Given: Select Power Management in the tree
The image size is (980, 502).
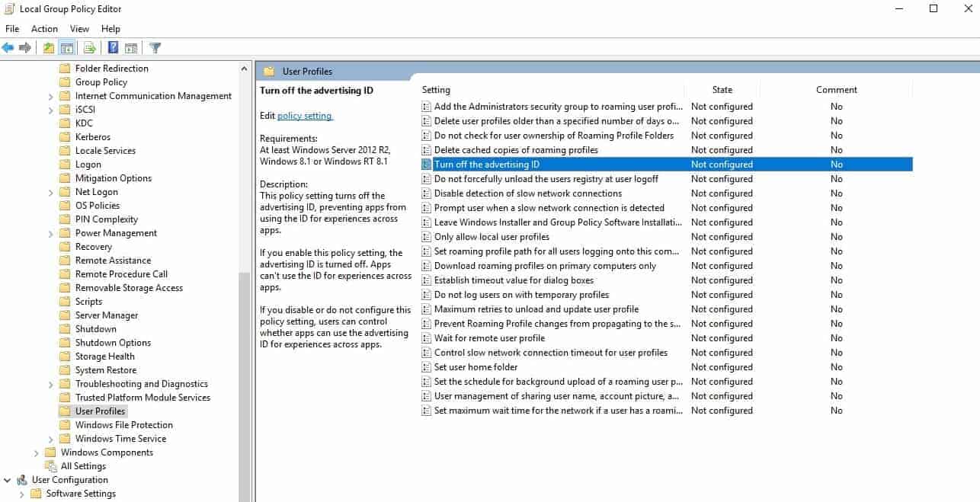Looking at the screenshot, I should pyautogui.click(x=116, y=233).
